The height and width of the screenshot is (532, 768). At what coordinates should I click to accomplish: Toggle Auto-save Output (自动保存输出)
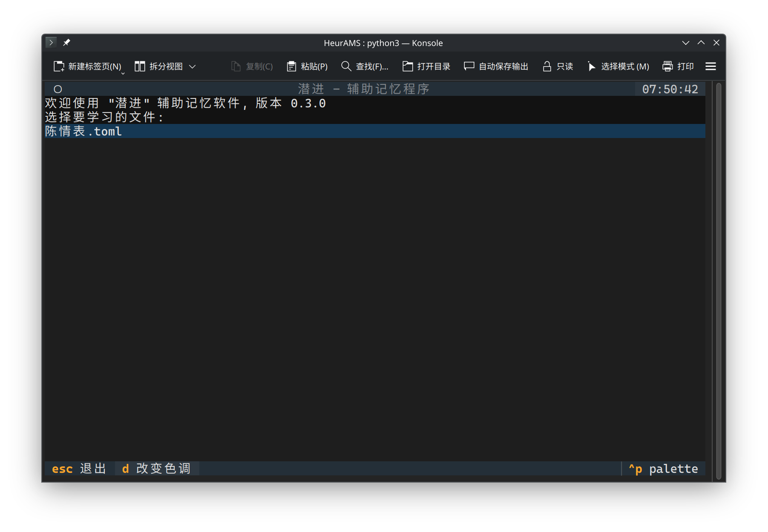(x=469, y=66)
